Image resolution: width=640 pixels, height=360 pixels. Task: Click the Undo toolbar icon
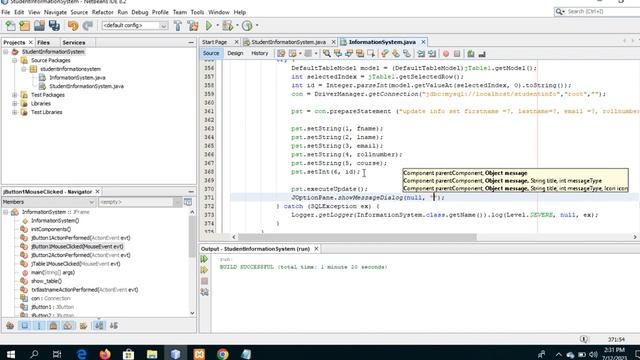tap(73, 26)
